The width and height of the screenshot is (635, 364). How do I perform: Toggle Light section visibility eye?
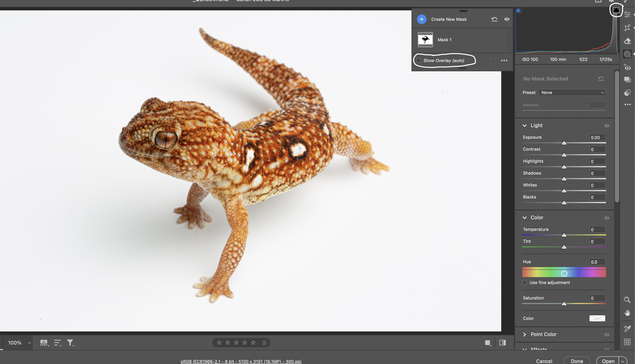607,126
